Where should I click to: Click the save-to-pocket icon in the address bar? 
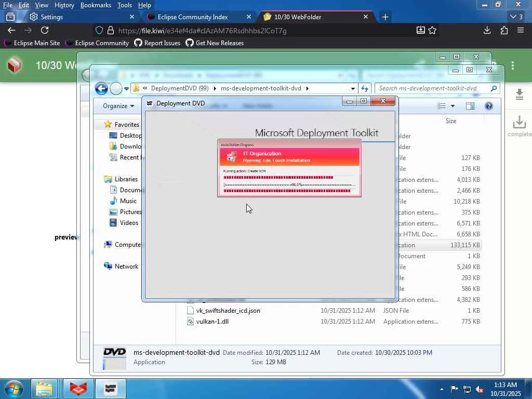click(420, 30)
